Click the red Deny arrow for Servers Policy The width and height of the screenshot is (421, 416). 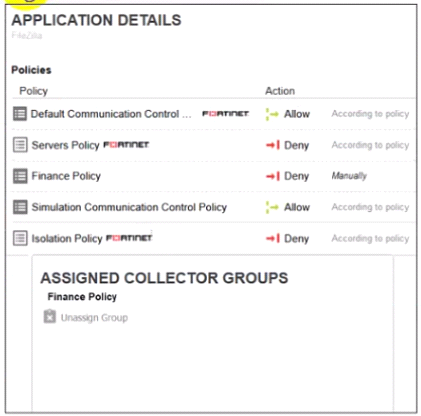point(273,145)
